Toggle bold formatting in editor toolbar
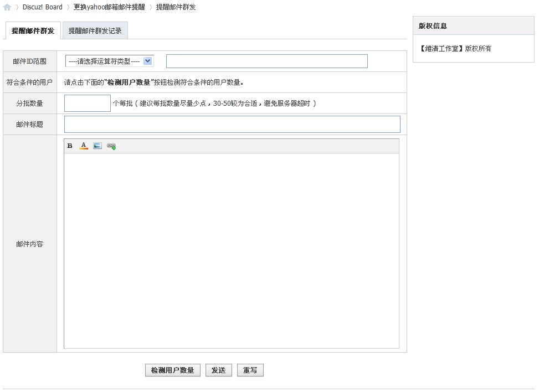The width and height of the screenshot is (539, 392). [x=70, y=146]
